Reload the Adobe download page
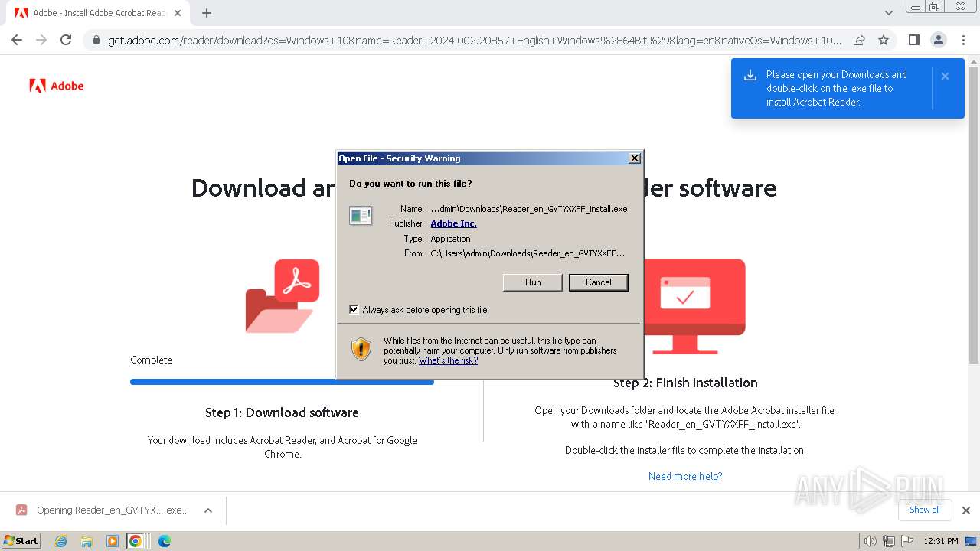 pyautogui.click(x=66, y=40)
